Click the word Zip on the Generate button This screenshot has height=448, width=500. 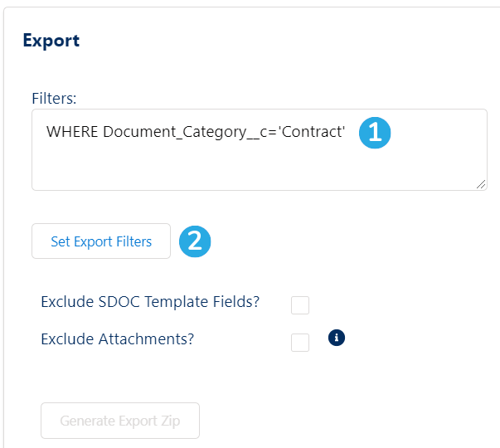pos(171,421)
